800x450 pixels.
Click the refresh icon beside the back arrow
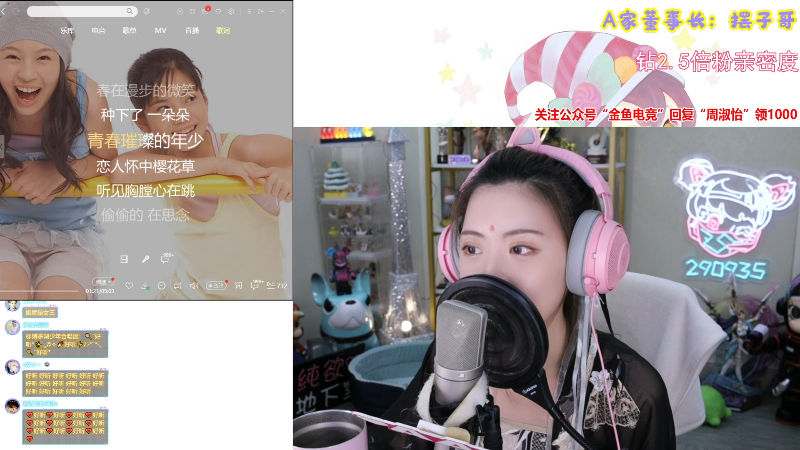(x=16, y=11)
